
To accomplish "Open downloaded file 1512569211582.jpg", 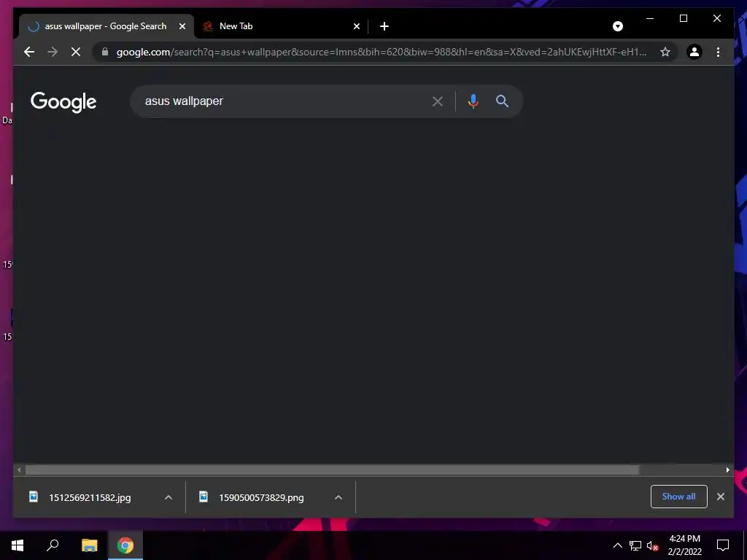I will [90, 497].
